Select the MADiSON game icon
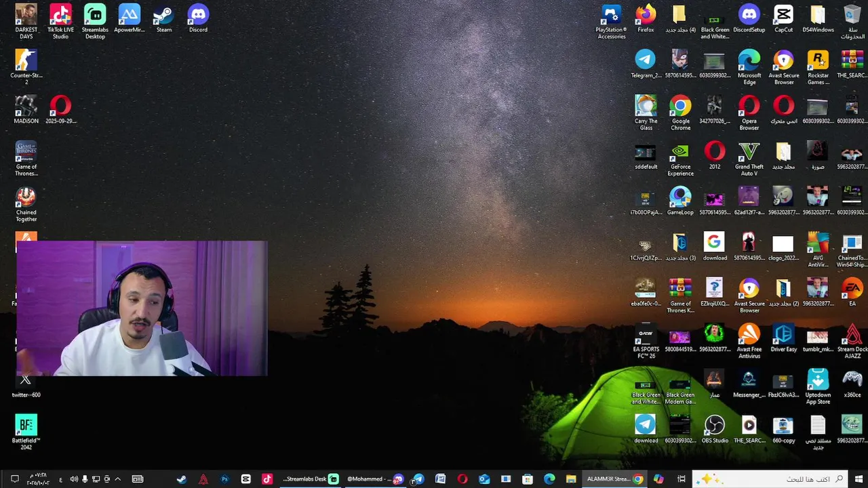Viewport: 868px width, 488px height. pyautogui.click(x=26, y=109)
